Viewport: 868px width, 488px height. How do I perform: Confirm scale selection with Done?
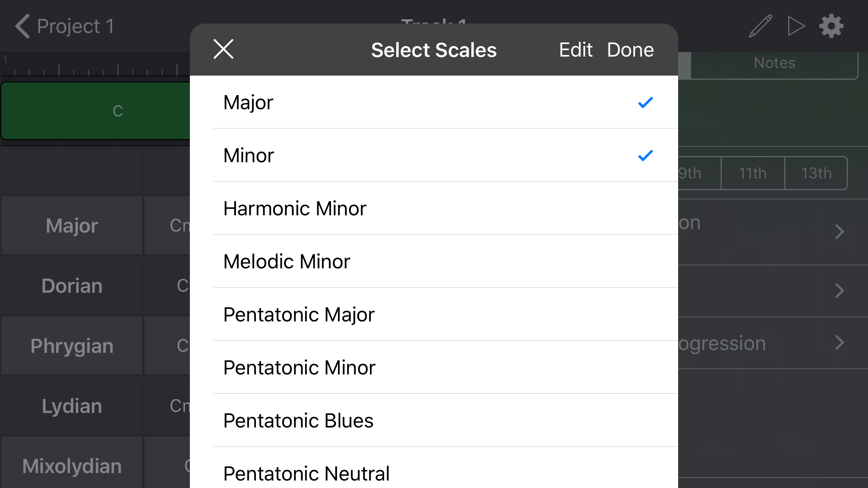pos(630,50)
